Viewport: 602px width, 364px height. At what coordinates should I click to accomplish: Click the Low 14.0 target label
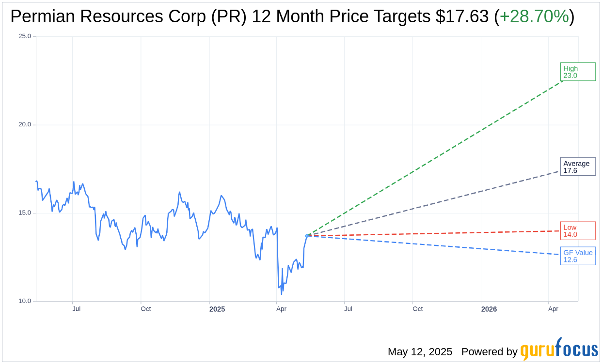(x=577, y=230)
